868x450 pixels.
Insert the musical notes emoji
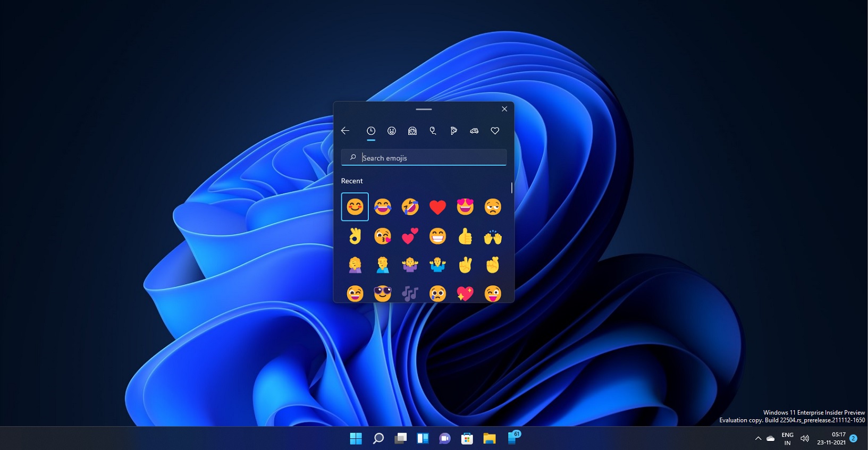click(410, 293)
